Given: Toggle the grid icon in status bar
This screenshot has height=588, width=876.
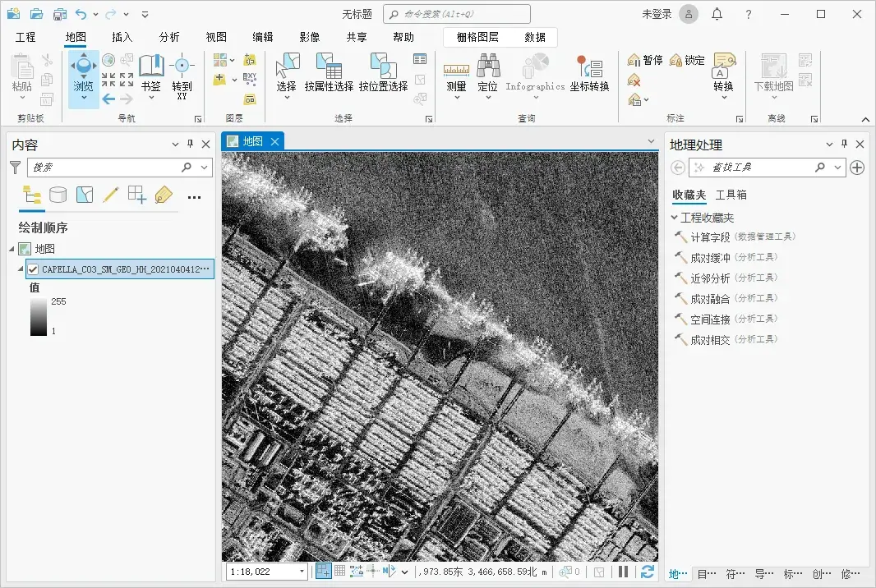Looking at the screenshot, I should 339,571.
